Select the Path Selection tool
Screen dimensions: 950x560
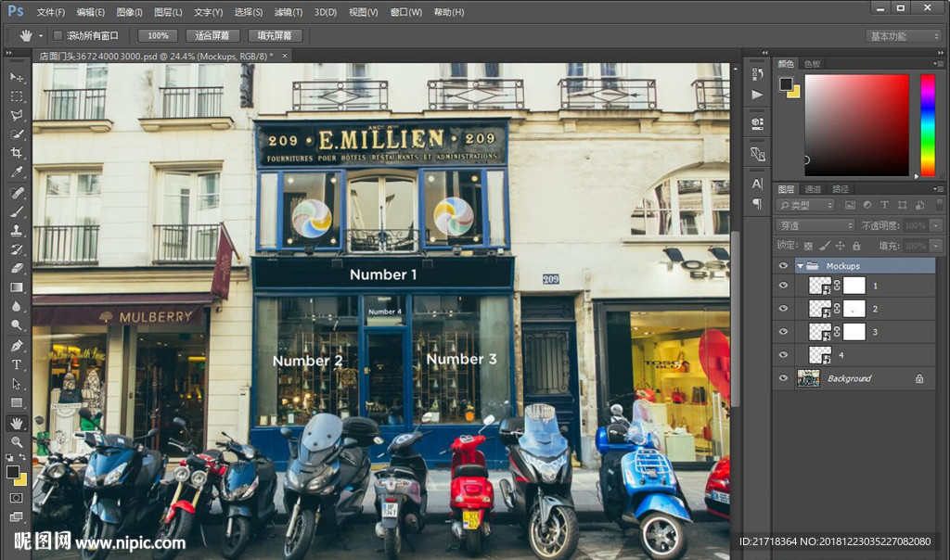coord(17,384)
